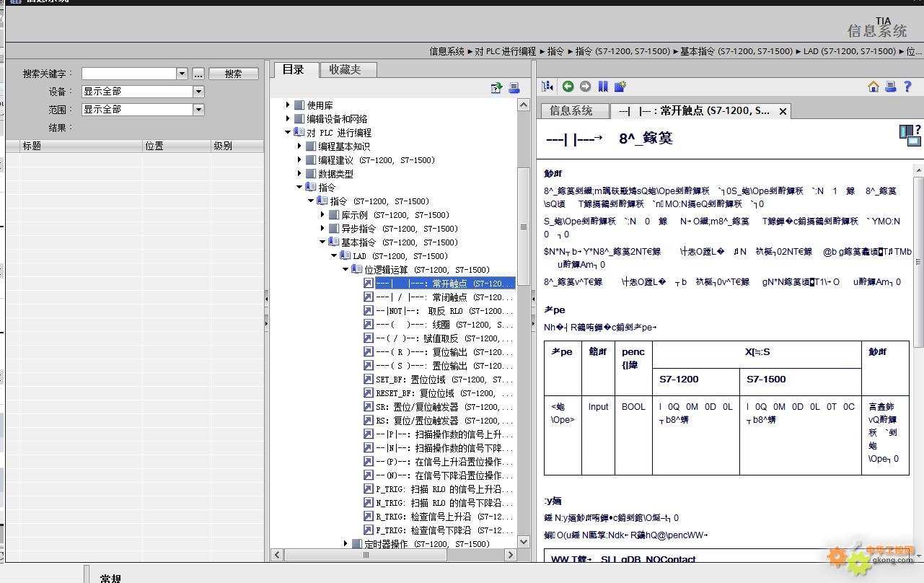Click directory tree scroll right arrow
The width and height of the screenshot is (924, 583).
(x=511, y=556)
